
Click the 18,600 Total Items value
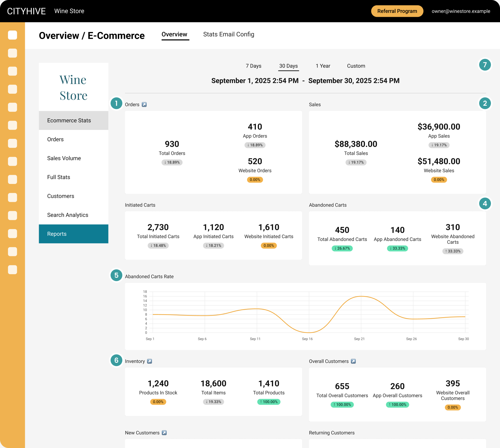[x=213, y=384]
